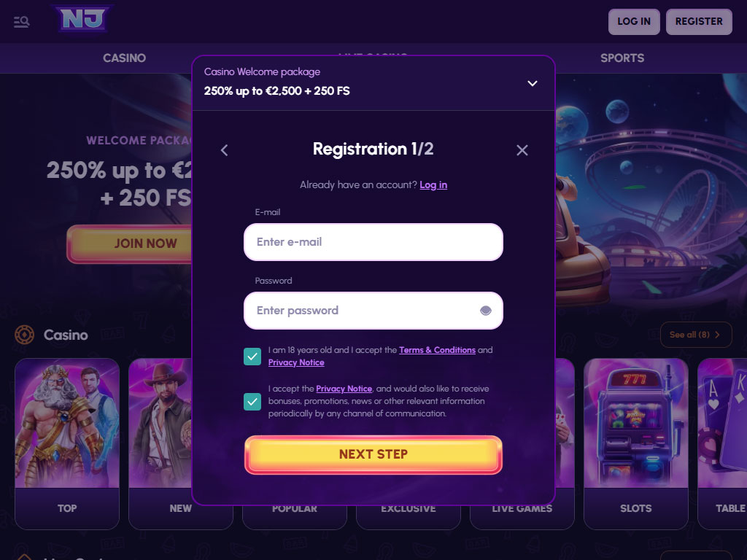Click See all (8) casino categories
This screenshot has width=747, height=560.
point(696,335)
